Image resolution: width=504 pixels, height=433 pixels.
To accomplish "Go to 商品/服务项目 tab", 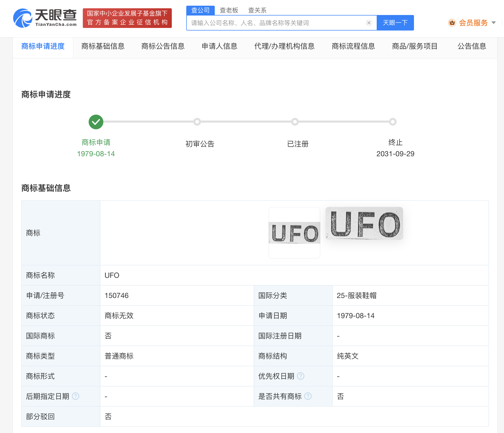I will (x=414, y=46).
